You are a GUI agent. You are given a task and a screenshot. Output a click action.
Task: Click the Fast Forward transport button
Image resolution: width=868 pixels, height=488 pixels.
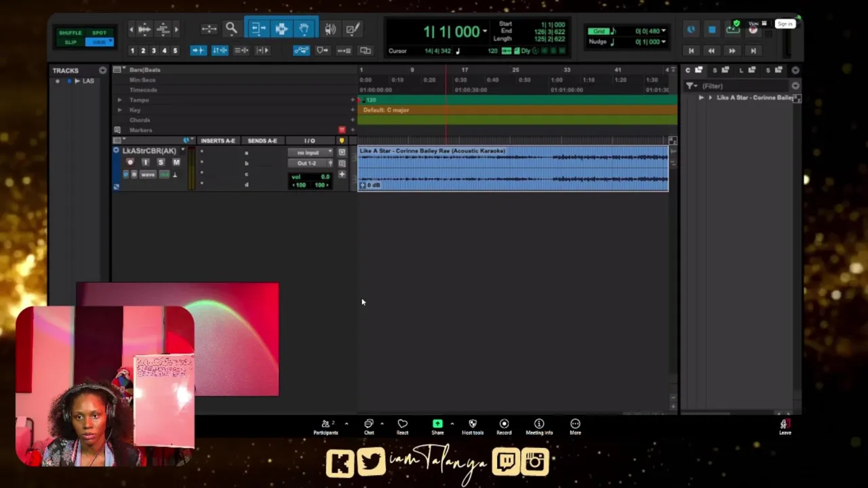(732, 51)
